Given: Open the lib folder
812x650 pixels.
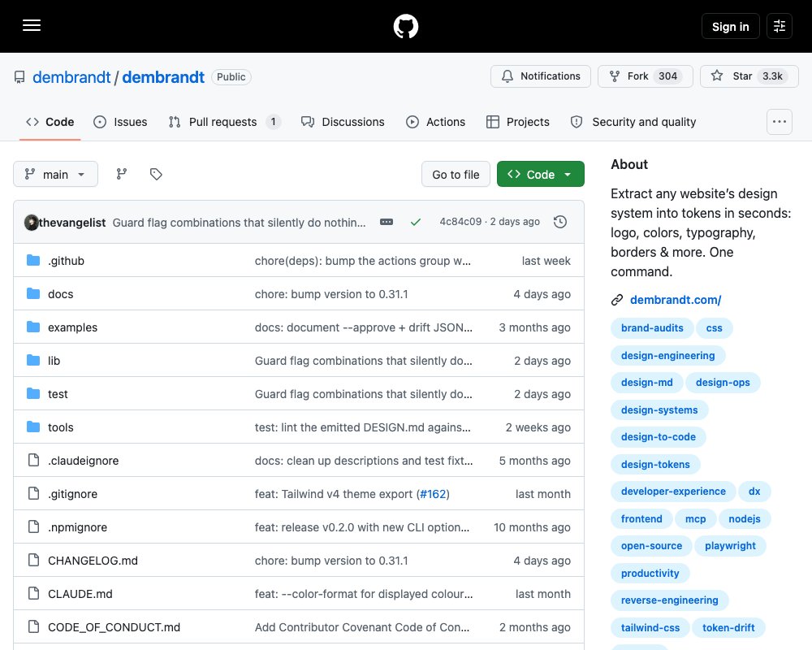Looking at the screenshot, I should click(54, 361).
